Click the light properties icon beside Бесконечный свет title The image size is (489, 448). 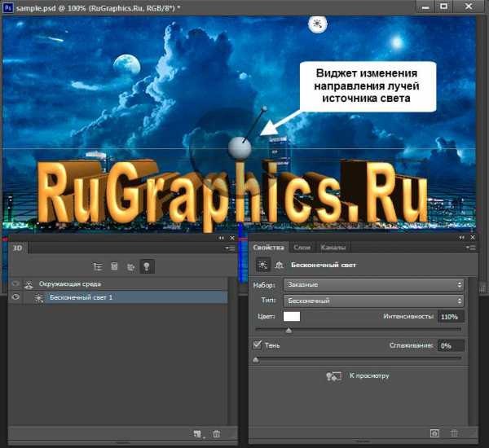(x=263, y=266)
